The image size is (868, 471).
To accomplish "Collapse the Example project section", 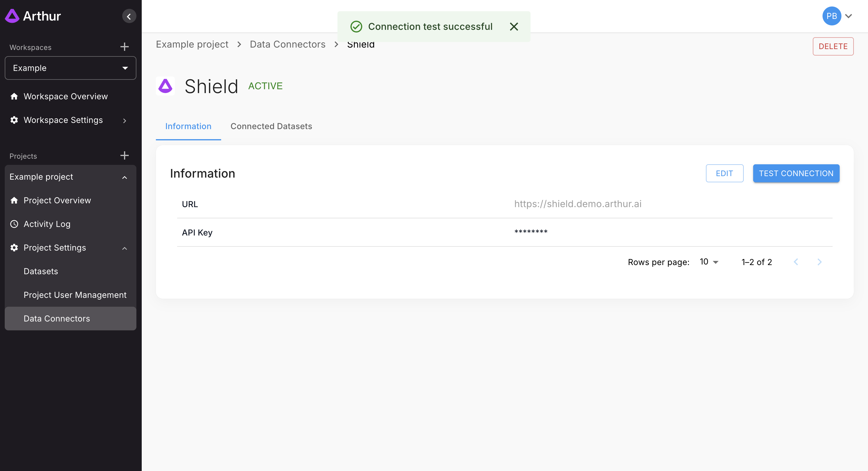I will pyautogui.click(x=124, y=177).
